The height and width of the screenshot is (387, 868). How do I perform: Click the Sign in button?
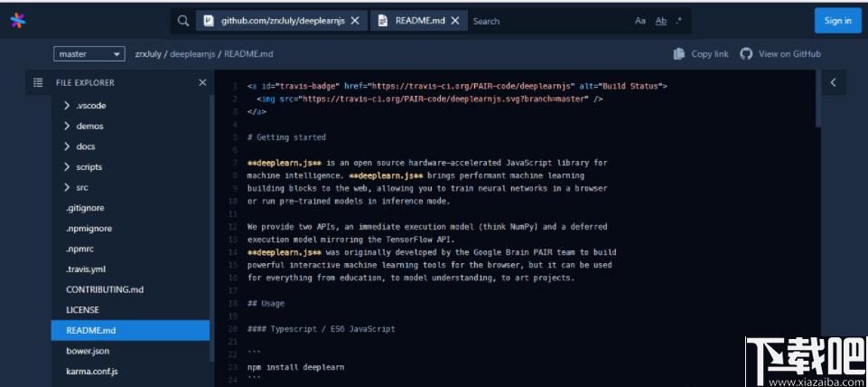[837, 21]
